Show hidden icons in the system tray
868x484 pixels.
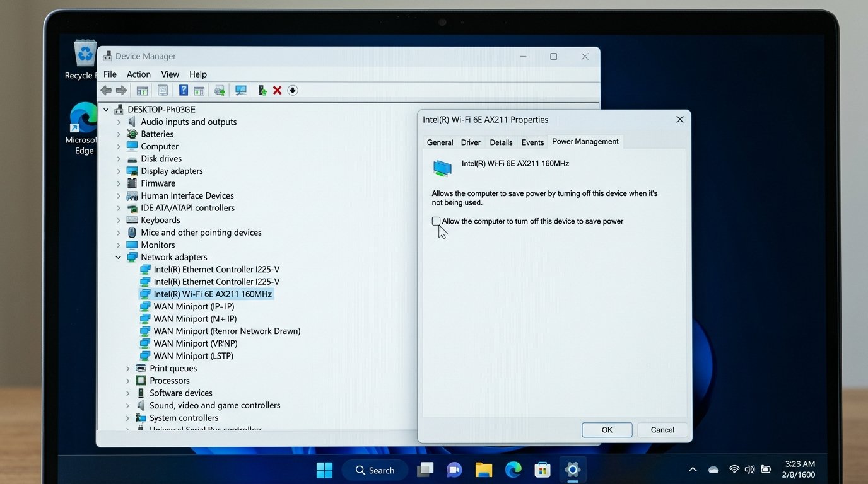(693, 470)
